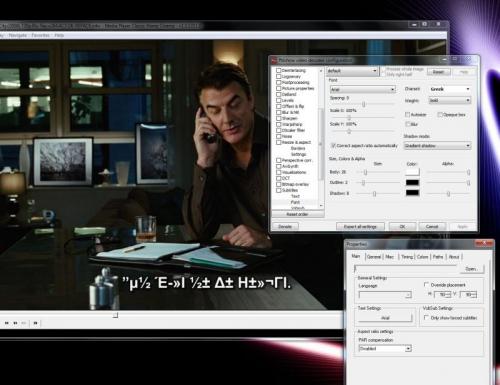Click the skip-back playback button in the media player
Screen dimensions: 500x385
click(7, 323)
